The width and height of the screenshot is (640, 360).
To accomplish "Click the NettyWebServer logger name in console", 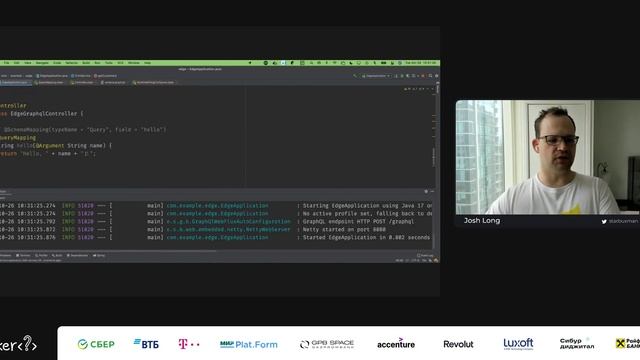I will pyautogui.click(x=229, y=229).
